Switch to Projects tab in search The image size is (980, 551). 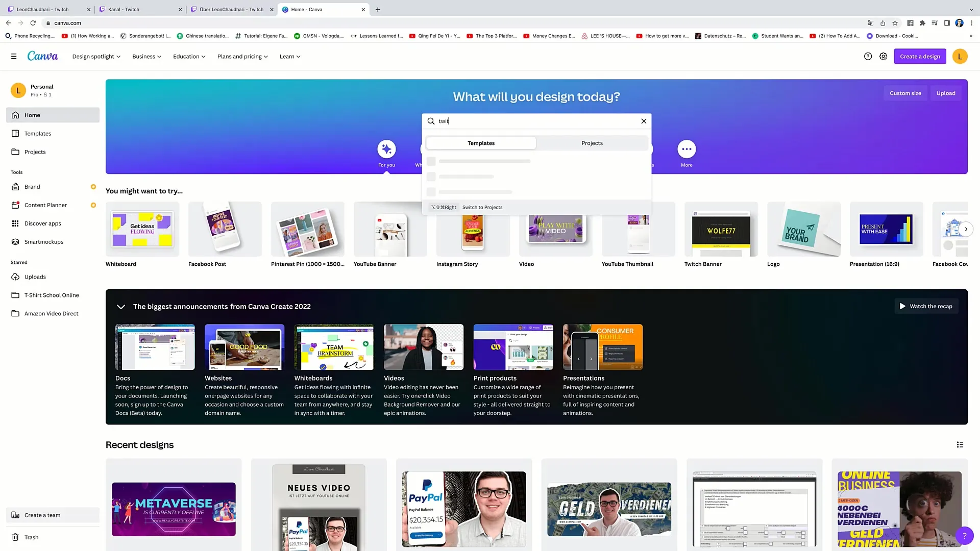click(x=592, y=143)
